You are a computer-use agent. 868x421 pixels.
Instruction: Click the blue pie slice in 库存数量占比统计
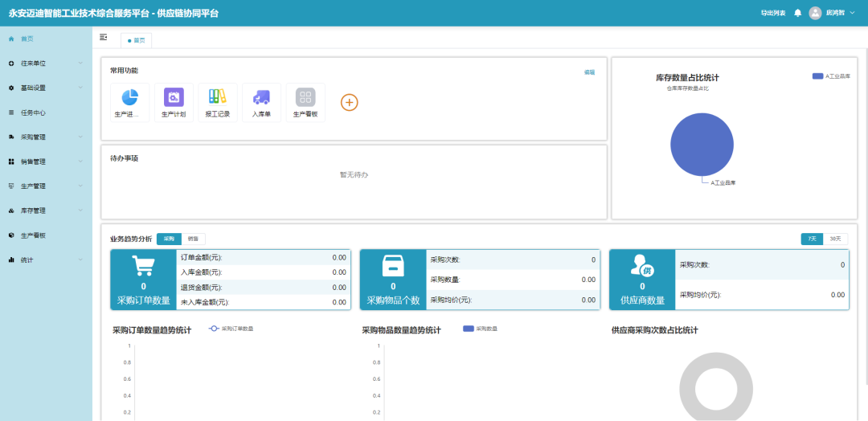[x=702, y=145]
